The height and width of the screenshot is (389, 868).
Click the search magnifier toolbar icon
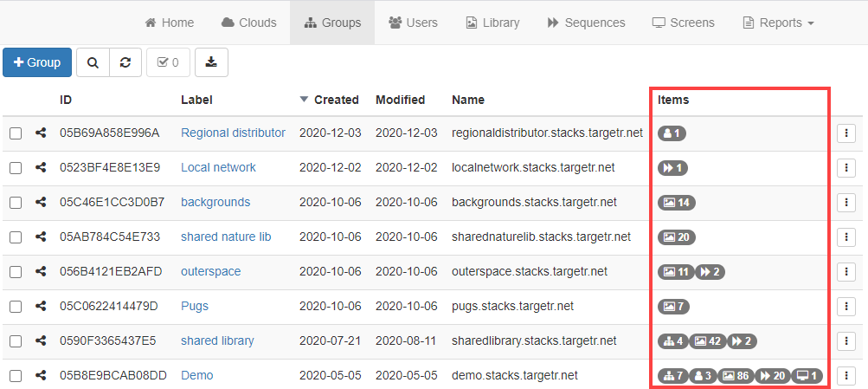click(x=93, y=62)
